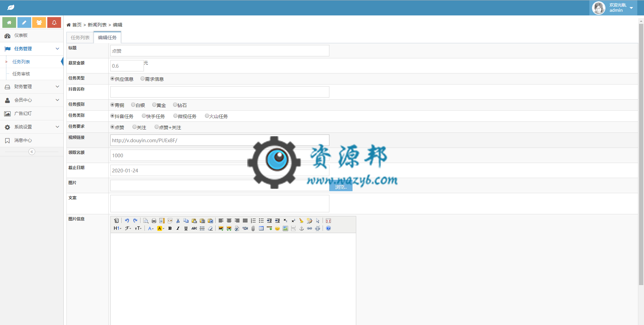This screenshot has width=644, height=325.
Task: Apply underline formatting in editor
Action: click(186, 228)
